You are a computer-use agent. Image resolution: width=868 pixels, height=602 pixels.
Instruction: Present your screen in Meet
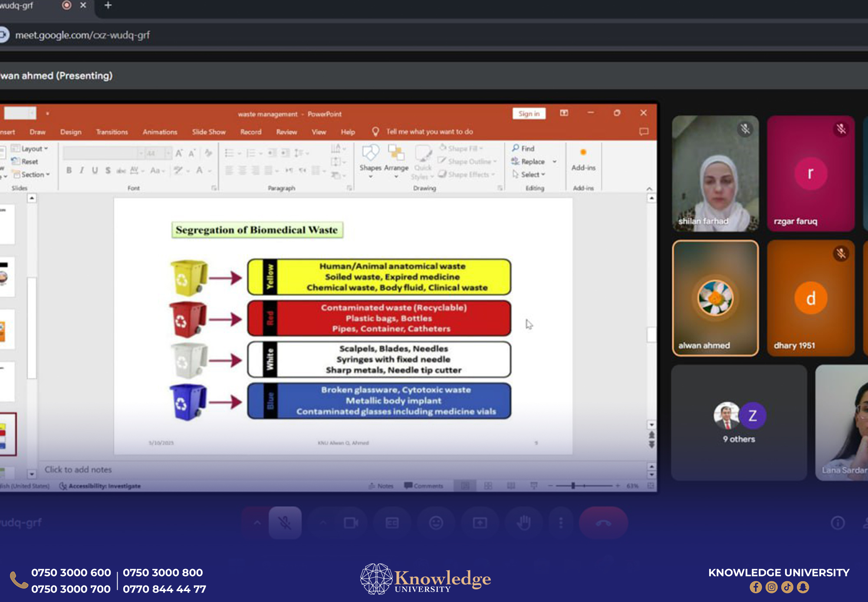[480, 523]
